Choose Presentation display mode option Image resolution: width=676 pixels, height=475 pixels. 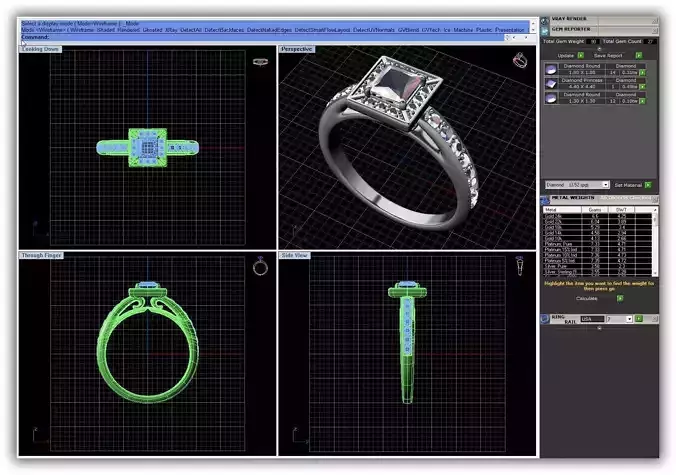(510, 30)
